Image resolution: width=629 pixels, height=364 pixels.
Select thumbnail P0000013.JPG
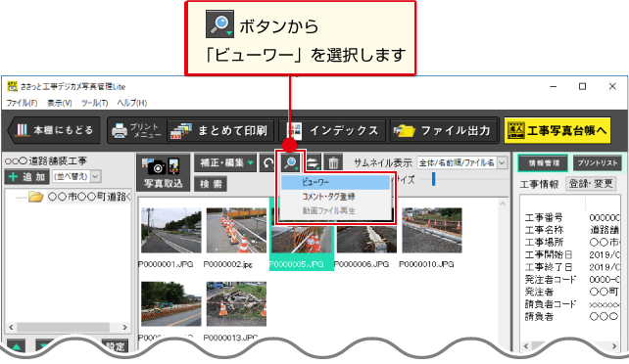[x=236, y=303]
